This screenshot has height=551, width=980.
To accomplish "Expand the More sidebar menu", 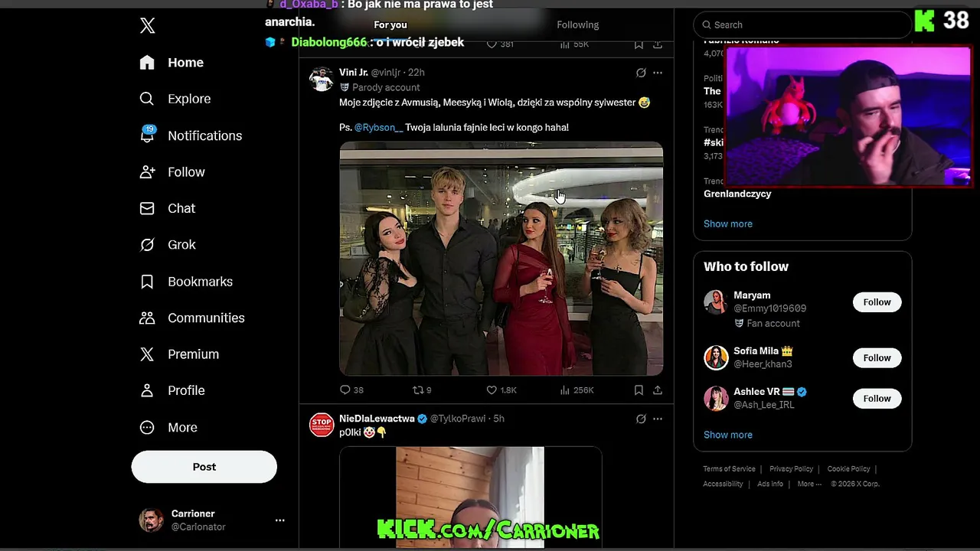I will [x=168, y=427].
